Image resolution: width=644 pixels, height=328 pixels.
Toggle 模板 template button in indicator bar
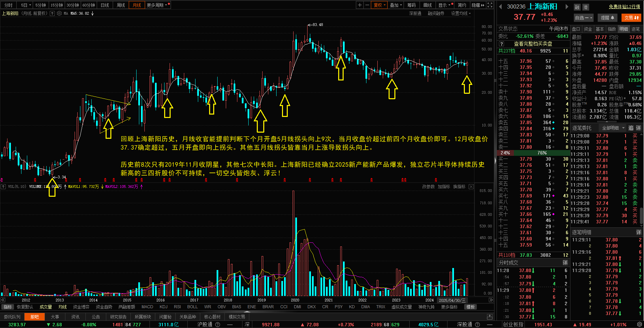[471, 307]
